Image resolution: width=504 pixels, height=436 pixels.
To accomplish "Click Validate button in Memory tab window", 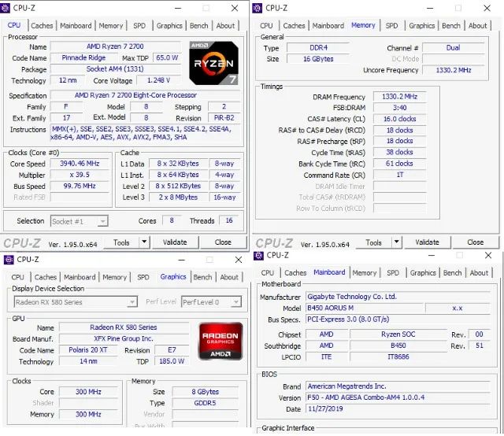I will coord(427,242).
